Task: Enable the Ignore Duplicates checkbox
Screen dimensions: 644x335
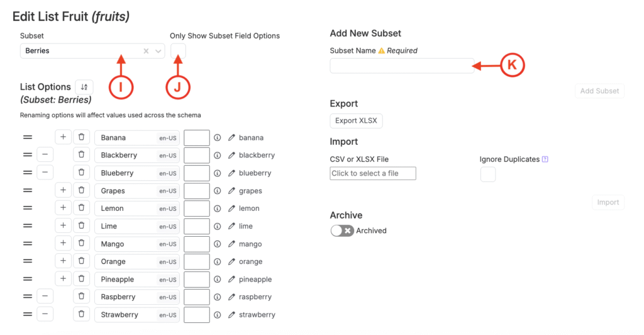Action: (x=488, y=174)
